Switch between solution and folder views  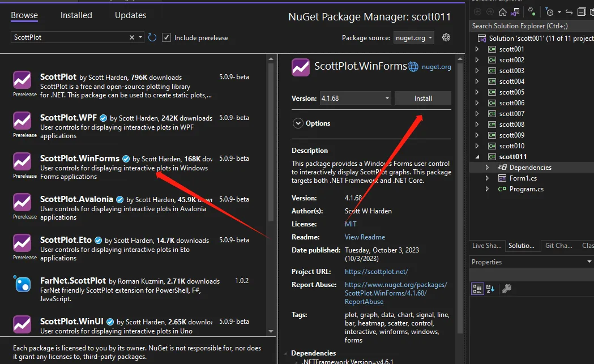click(515, 12)
